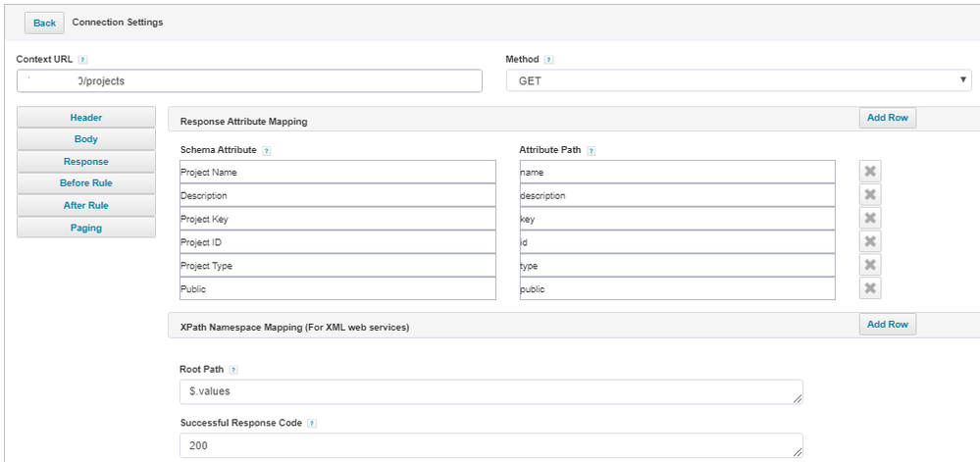980x462 pixels.
Task: Delete the Project Key mapping row
Action: point(869,219)
